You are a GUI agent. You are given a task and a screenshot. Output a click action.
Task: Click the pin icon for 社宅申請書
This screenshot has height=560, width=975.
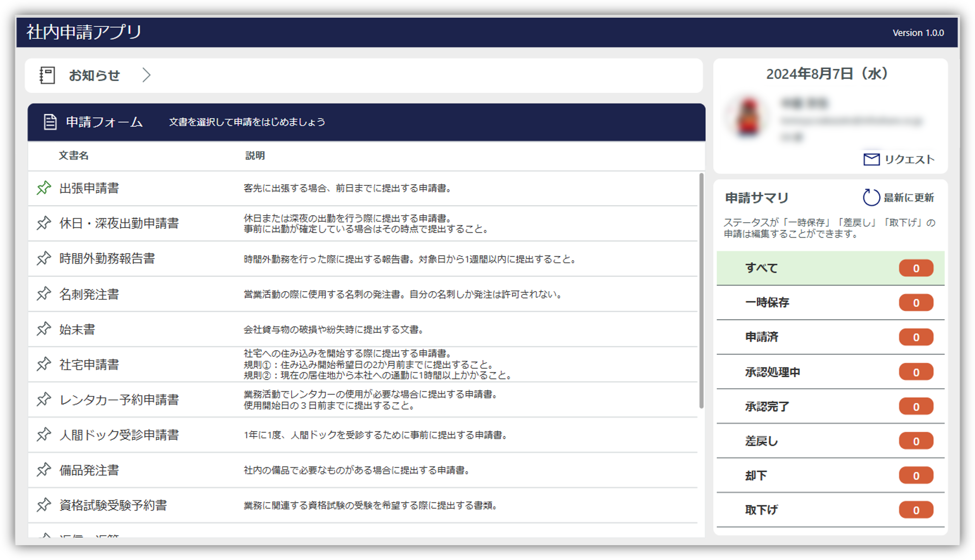click(44, 364)
